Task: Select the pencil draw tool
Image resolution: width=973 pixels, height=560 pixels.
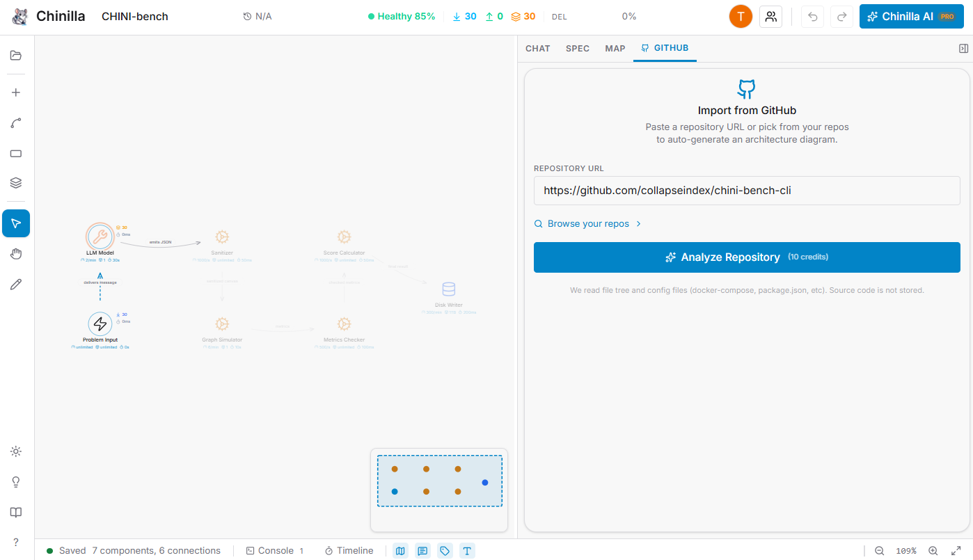Action: coord(16,284)
